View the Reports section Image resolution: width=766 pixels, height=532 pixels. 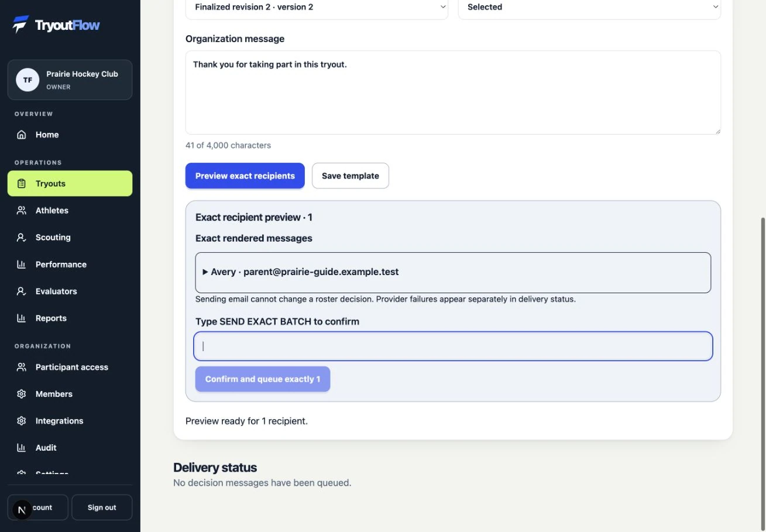point(70,318)
